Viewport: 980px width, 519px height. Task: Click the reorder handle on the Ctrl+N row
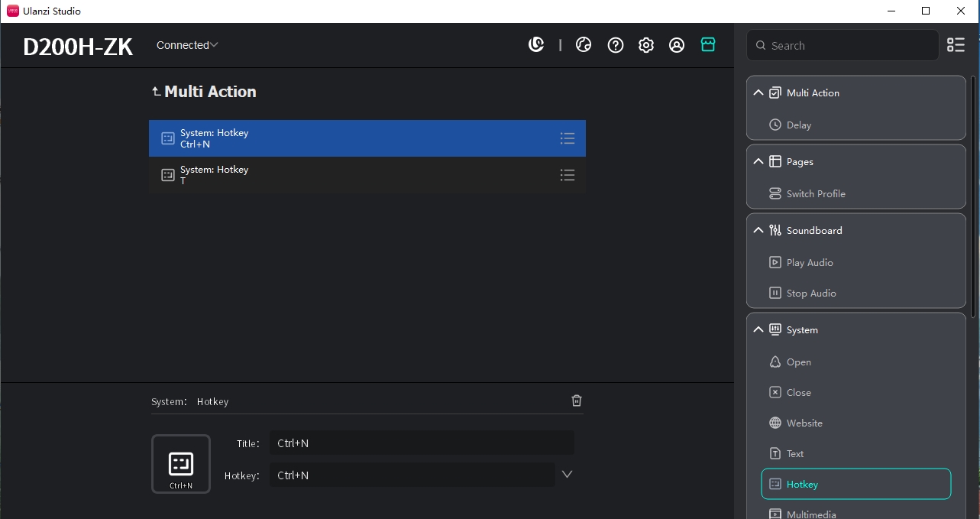tap(567, 138)
